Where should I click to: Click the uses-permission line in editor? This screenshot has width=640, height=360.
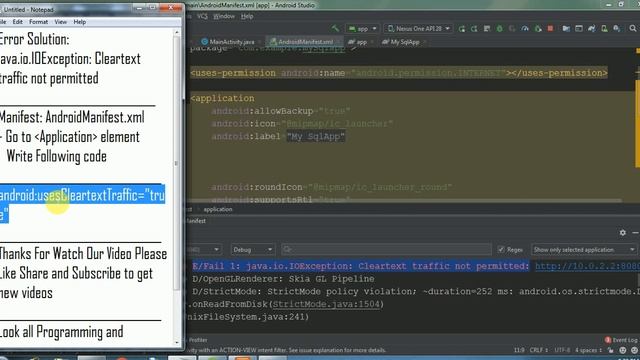click(x=399, y=73)
